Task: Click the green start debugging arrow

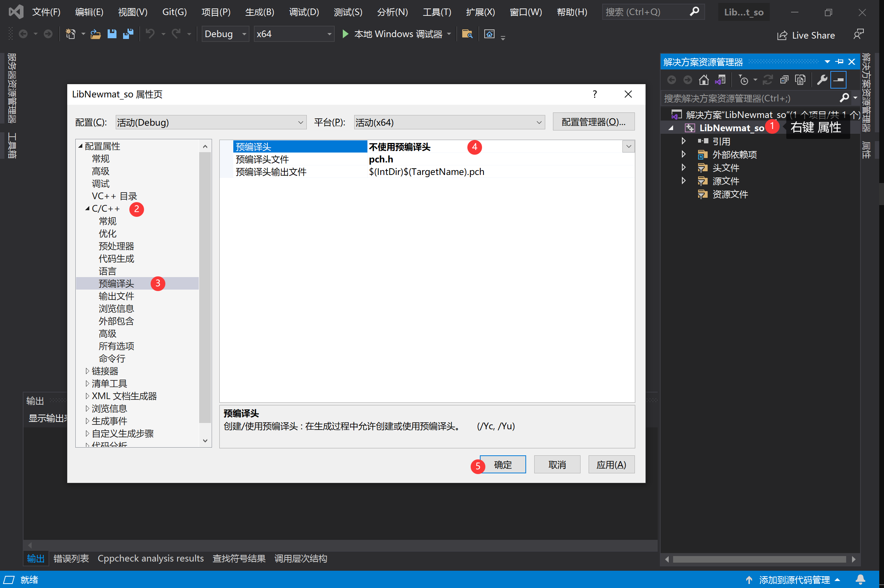Action: click(x=345, y=34)
